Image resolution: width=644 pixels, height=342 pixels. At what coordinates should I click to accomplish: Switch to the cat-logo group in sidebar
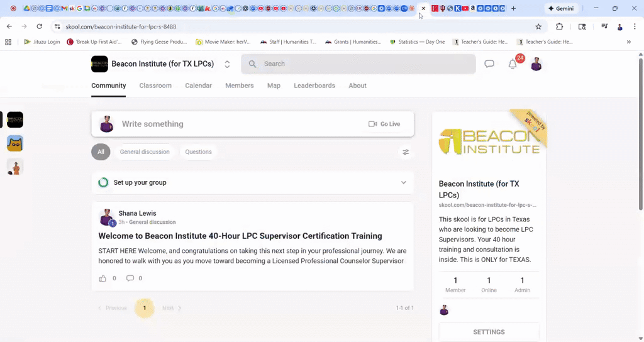(15, 143)
